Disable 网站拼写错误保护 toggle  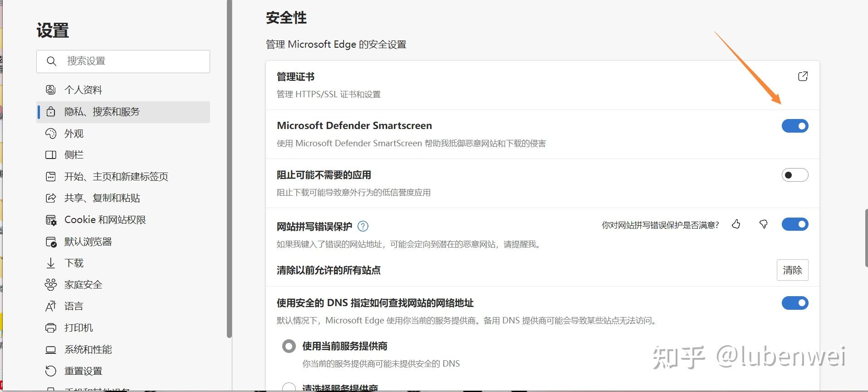[795, 224]
